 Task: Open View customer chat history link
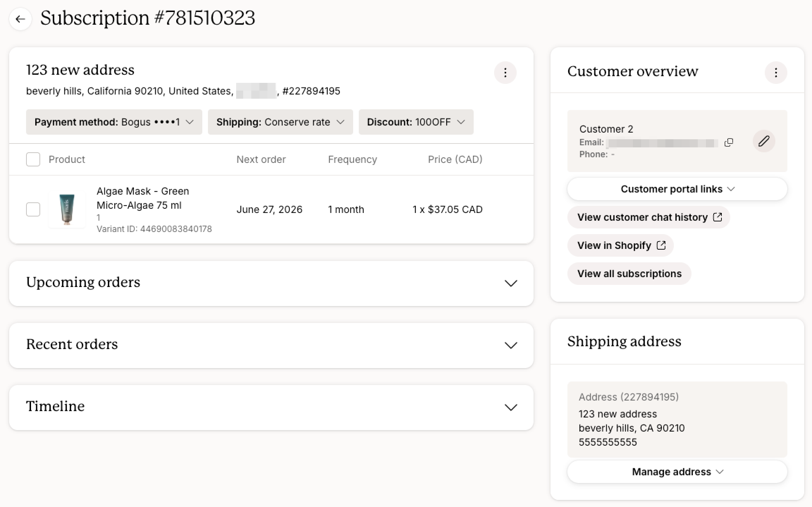coord(648,217)
